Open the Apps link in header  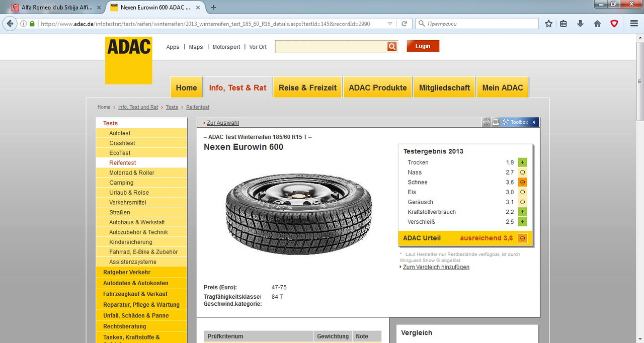pos(173,47)
